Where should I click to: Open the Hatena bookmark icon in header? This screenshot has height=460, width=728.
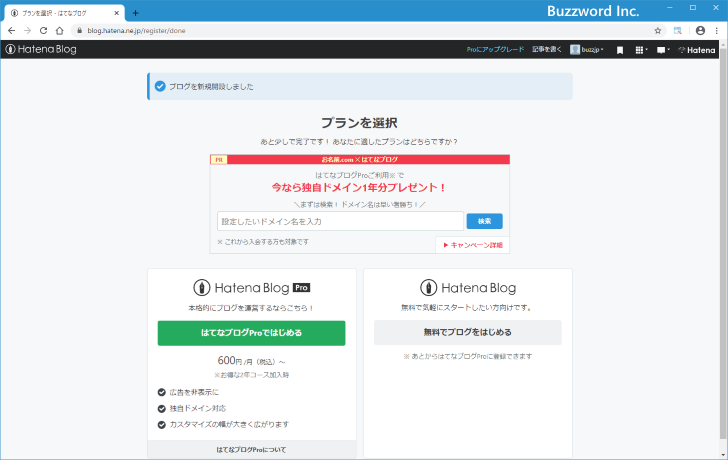tap(619, 50)
